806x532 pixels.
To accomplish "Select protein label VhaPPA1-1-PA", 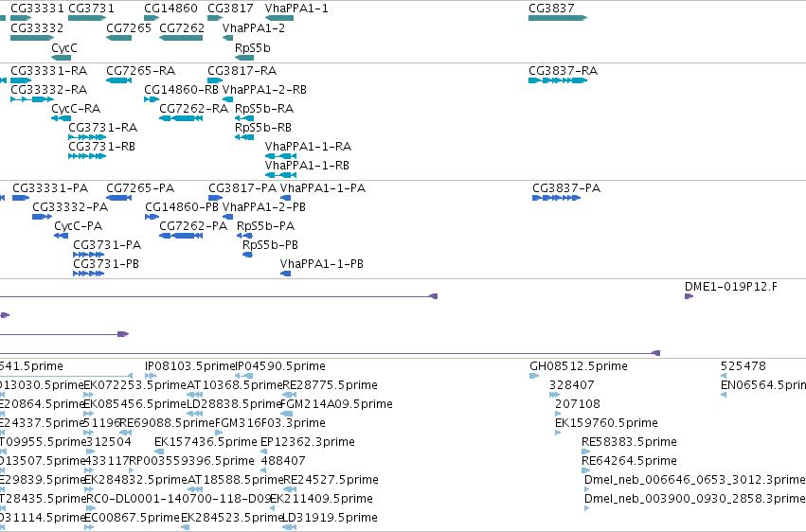I will pos(323,188).
